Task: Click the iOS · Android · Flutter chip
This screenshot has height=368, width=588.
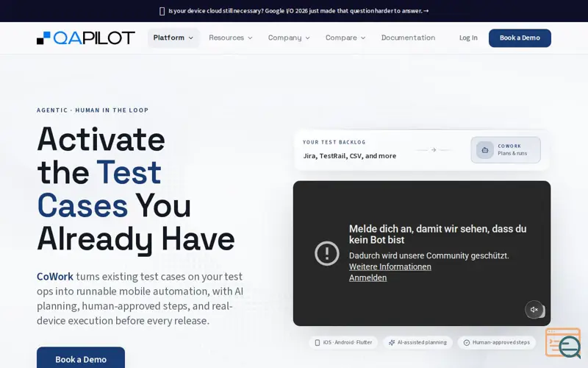Action: (x=343, y=342)
